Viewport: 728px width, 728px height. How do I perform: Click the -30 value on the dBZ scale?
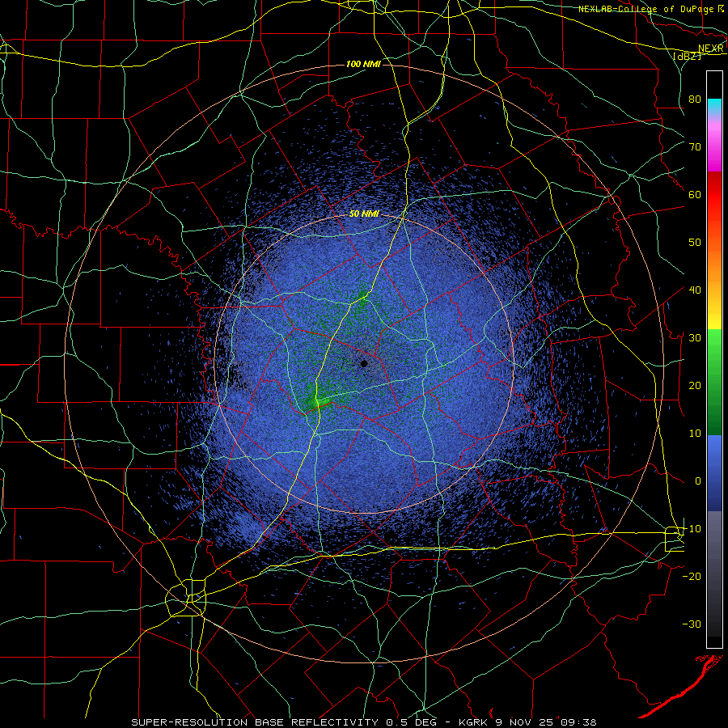click(692, 624)
